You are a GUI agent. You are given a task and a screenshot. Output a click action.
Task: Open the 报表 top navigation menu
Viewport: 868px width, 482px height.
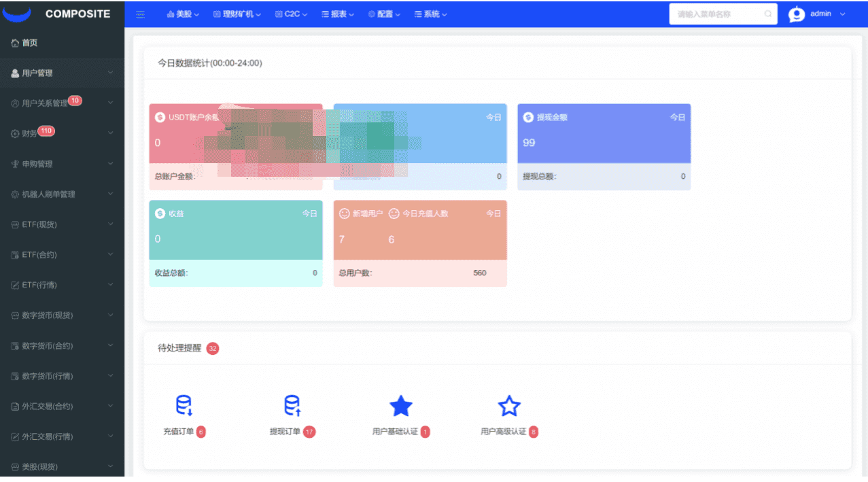pyautogui.click(x=338, y=14)
